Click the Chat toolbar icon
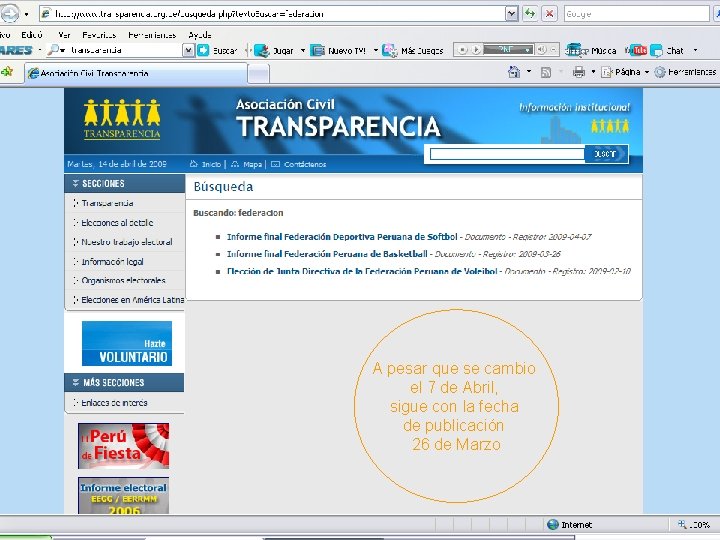The height and width of the screenshot is (540, 720). pos(657,51)
